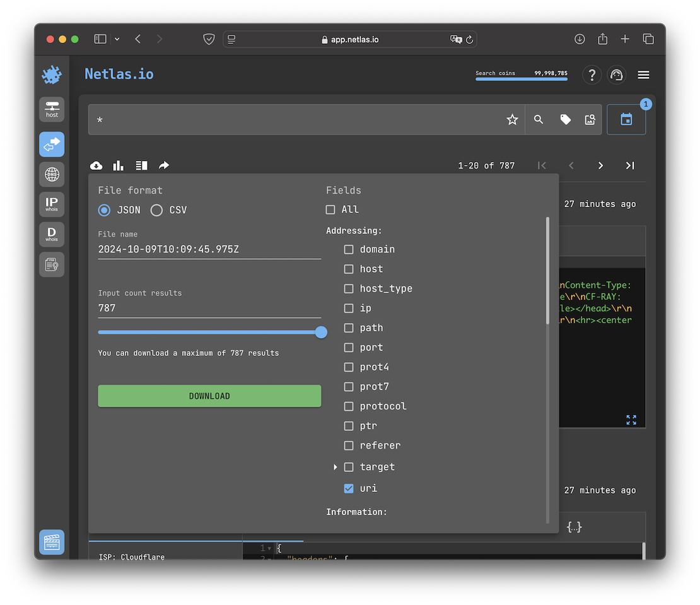Open the DNS search tool

51,174
